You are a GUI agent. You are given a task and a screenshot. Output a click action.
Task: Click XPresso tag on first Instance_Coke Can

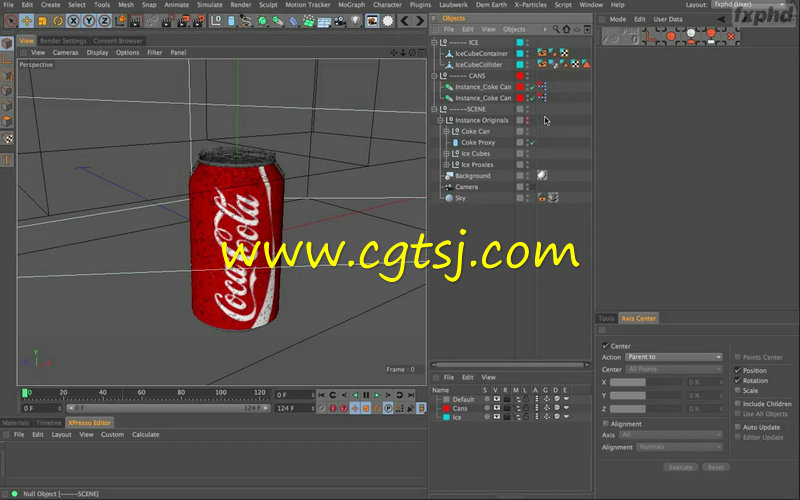pyautogui.click(x=542, y=87)
